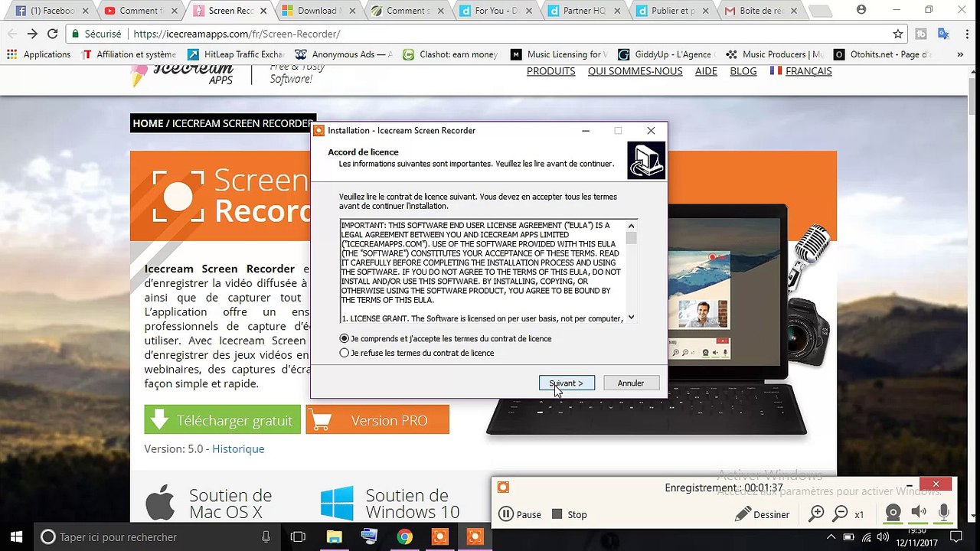Viewport: 980px width, 551px height.
Task: Switch to the Gmail Boîte de réception tab
Action: (x=761, y=11)
